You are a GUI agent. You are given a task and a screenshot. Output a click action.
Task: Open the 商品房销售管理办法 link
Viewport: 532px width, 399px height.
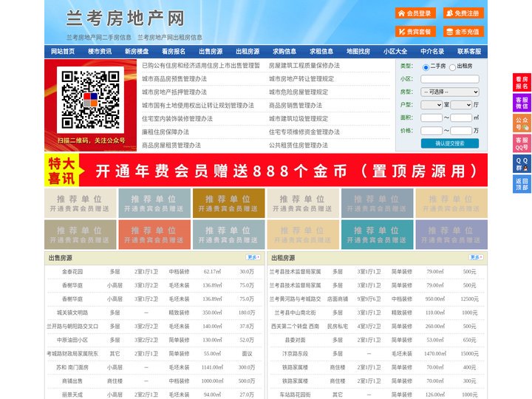295,106
